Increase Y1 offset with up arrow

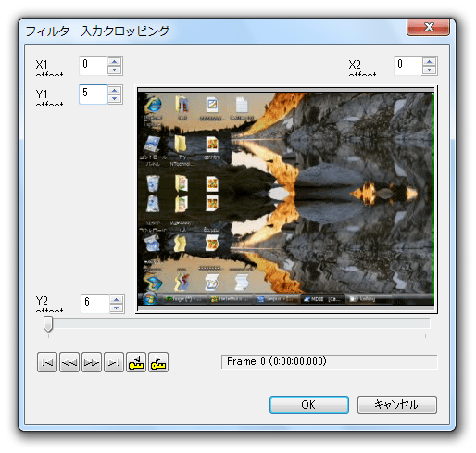click(x=115, y=90)
